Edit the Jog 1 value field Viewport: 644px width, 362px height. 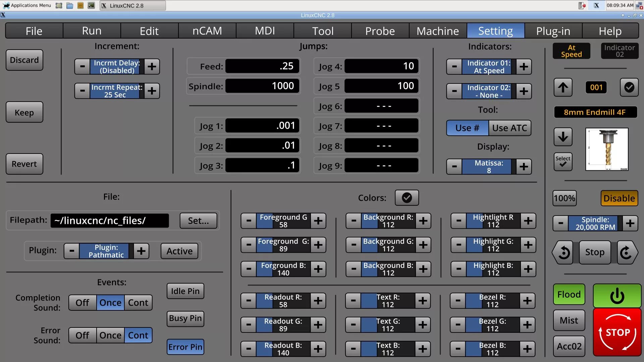[262, 126]
